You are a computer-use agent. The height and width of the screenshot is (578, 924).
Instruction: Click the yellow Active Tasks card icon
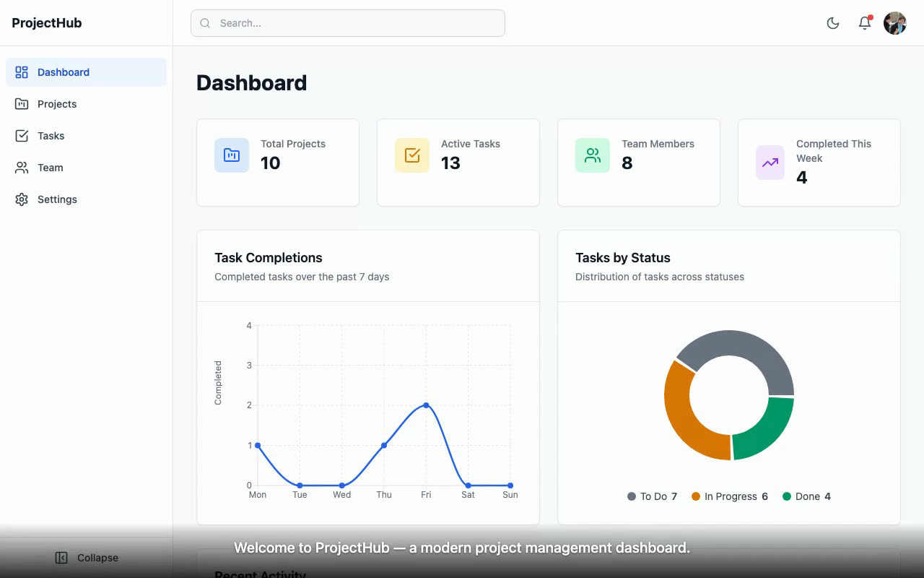click(412, 155)
